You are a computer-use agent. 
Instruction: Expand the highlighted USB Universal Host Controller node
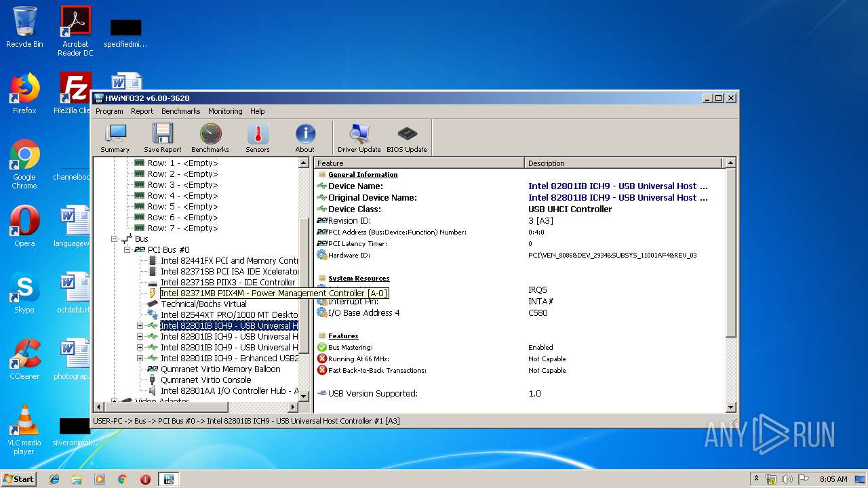point(140,326)
